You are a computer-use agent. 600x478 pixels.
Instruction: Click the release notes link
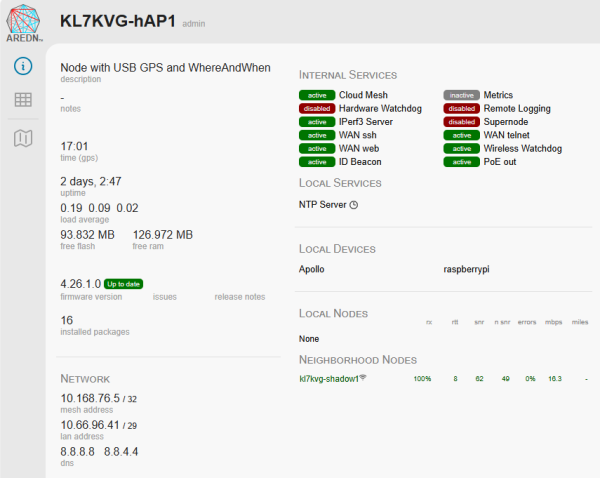(240, 297)
